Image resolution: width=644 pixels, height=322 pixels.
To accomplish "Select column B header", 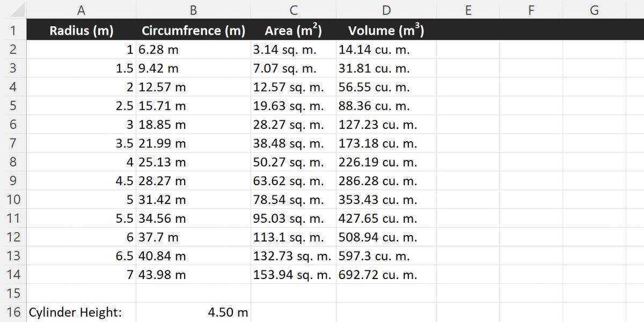I will (193, 9).
